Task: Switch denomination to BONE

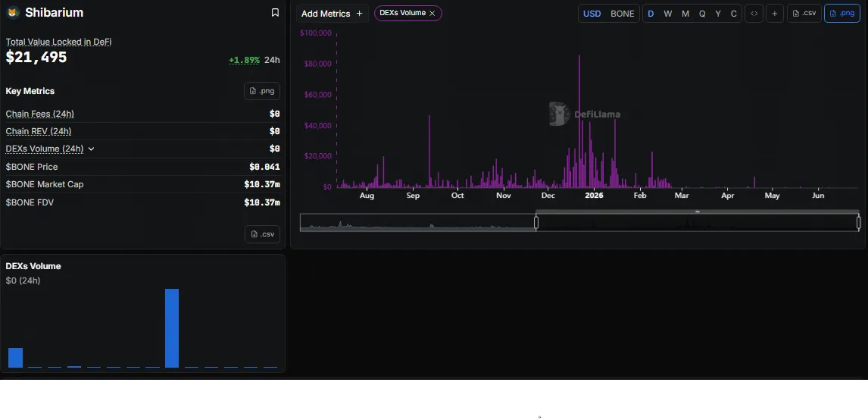Action: [x=622, y=14]
